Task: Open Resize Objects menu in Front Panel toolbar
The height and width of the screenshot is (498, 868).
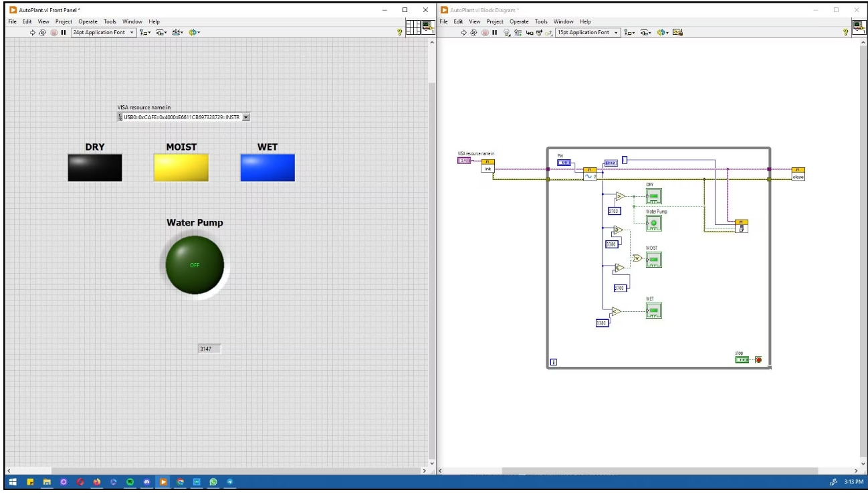Action: (177, 32)
